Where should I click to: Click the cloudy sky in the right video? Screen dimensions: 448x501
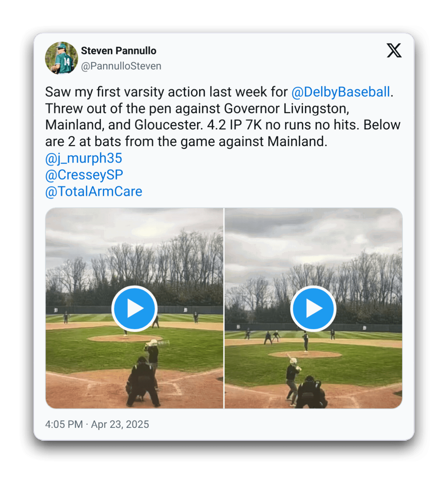point(313,237)
